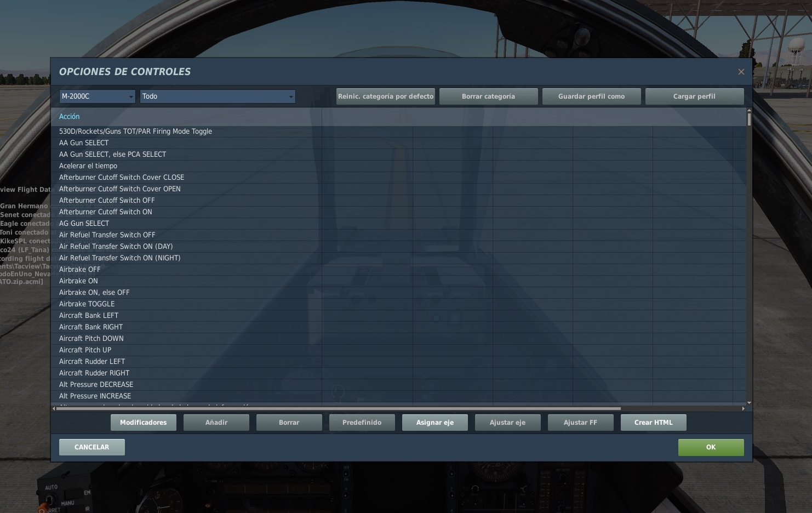The height and width of the screenshot is (513, 812).
Task: Select the Airbrake ON row
Action: 399,281
